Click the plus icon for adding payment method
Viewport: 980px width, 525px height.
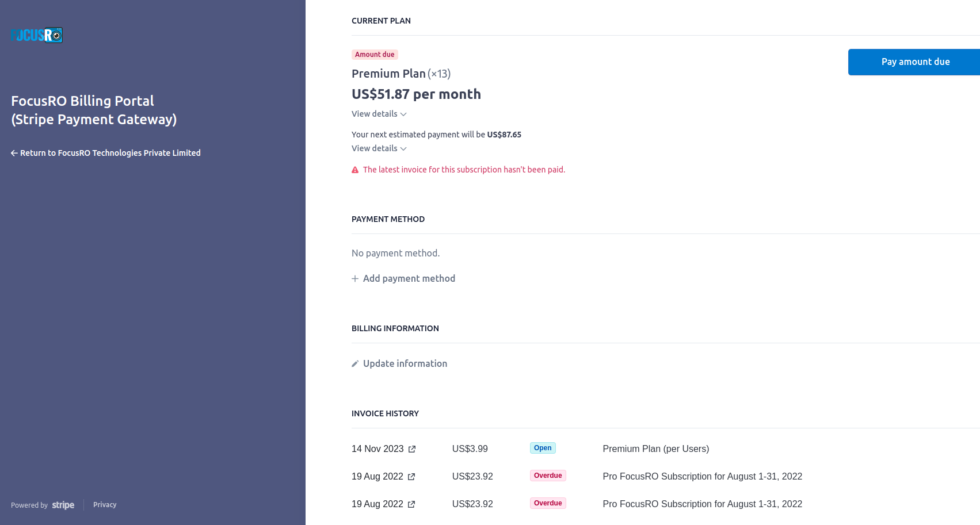pos(355,279)
